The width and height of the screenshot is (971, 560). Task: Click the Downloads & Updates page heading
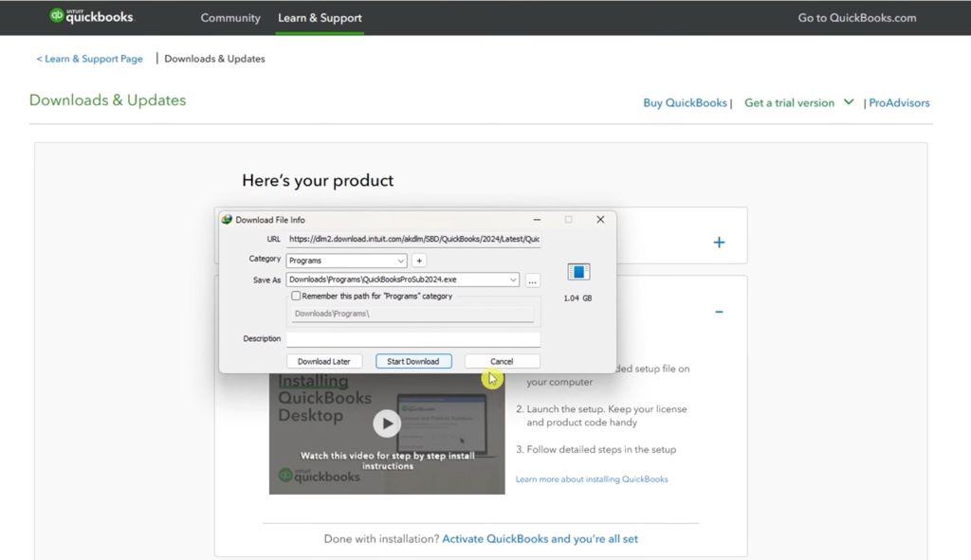pyautogui.click(x=107, y=100)
